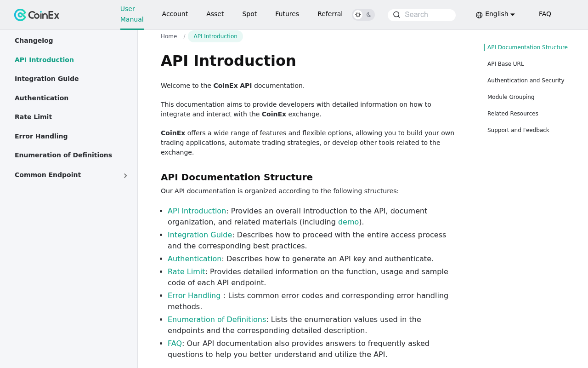Open the Futures menu item
This screenshot has height=368, width=588.
287,14
